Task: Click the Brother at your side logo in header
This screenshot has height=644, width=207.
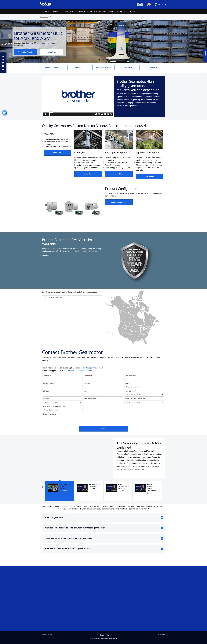Action: click(46, 4)
